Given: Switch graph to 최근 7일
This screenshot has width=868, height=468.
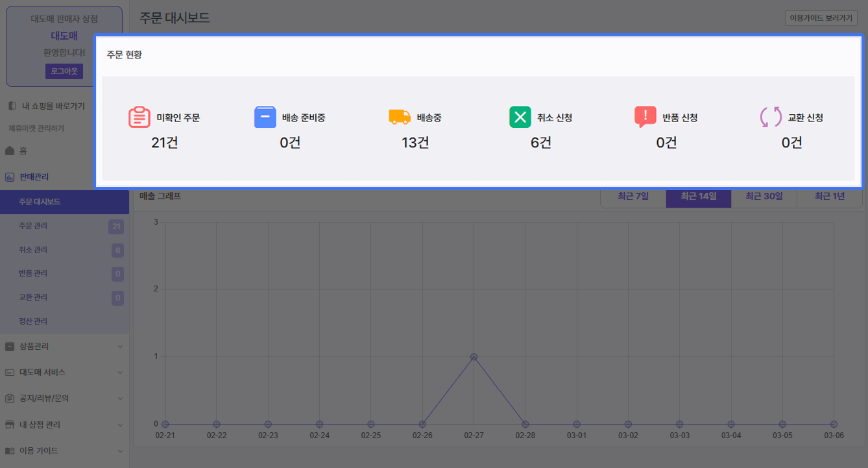Looking at the screenshot, I should click(633, 197).
